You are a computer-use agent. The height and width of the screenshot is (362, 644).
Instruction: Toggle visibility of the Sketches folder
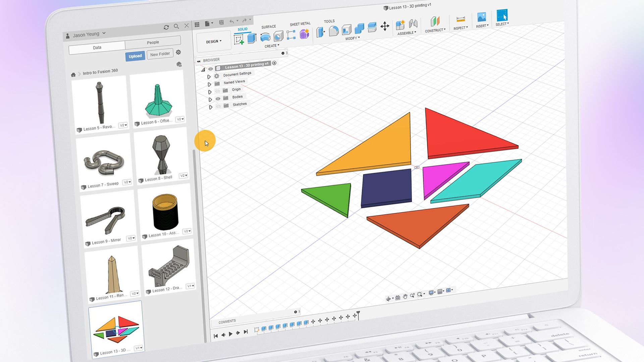[x=218, y=106]
